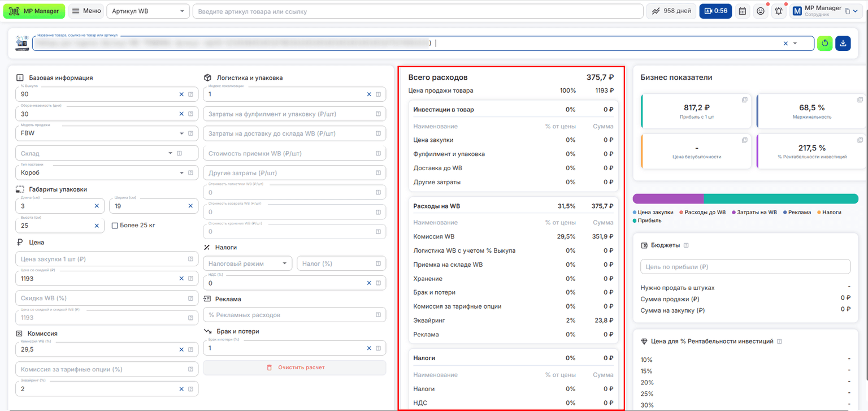Click the 0:56 video timer button
Viewport: 868px width, 411px height.
coord(715,11)
